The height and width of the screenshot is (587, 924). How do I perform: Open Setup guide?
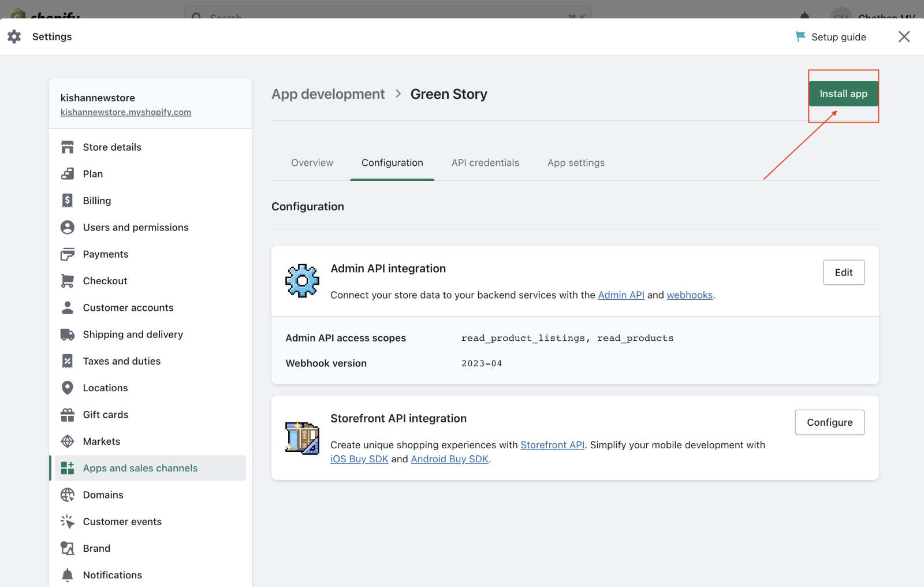tap(831, 37)
